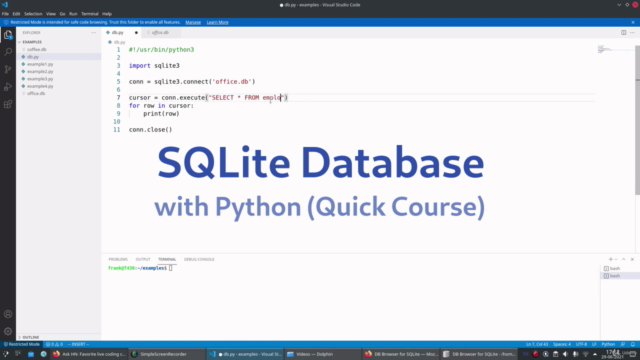Open the notifications bell in status bar
Screen dimensions: 640x360
coord(633,344)
